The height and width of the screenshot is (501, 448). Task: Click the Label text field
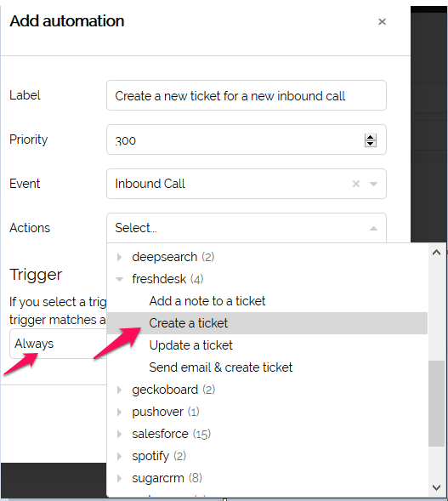247,95
